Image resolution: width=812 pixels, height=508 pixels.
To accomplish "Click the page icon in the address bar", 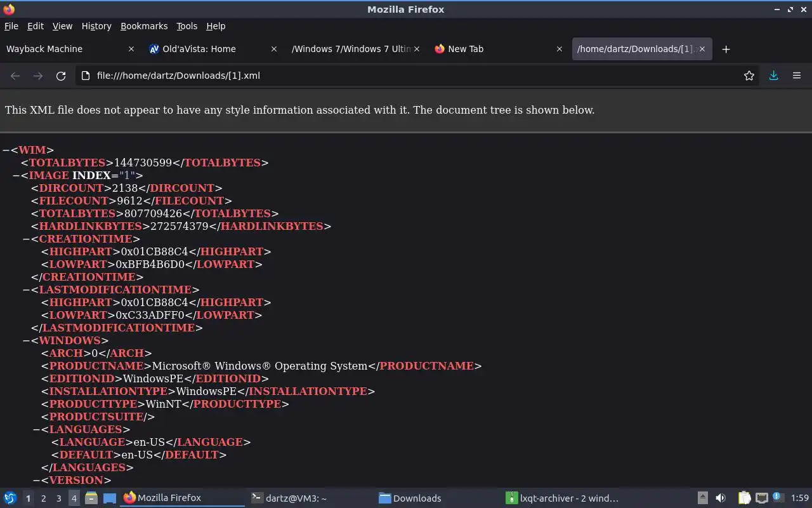I will (x=86, y=76).
